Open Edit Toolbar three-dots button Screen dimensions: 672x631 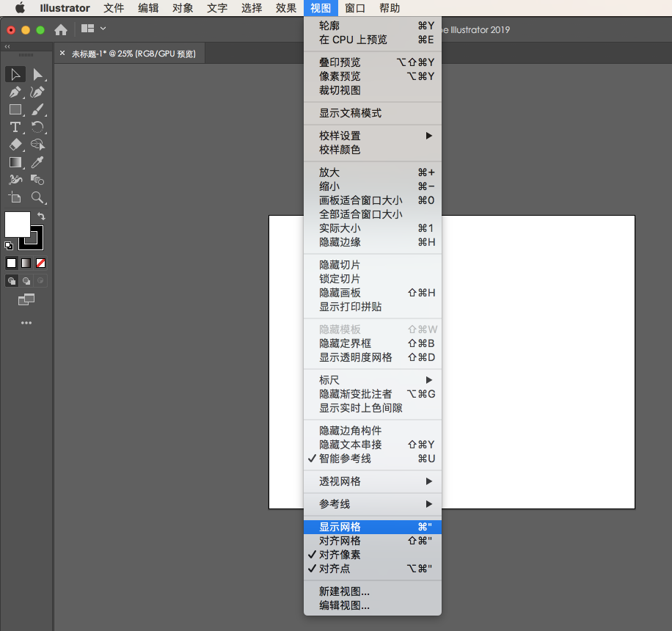point(26,323)
